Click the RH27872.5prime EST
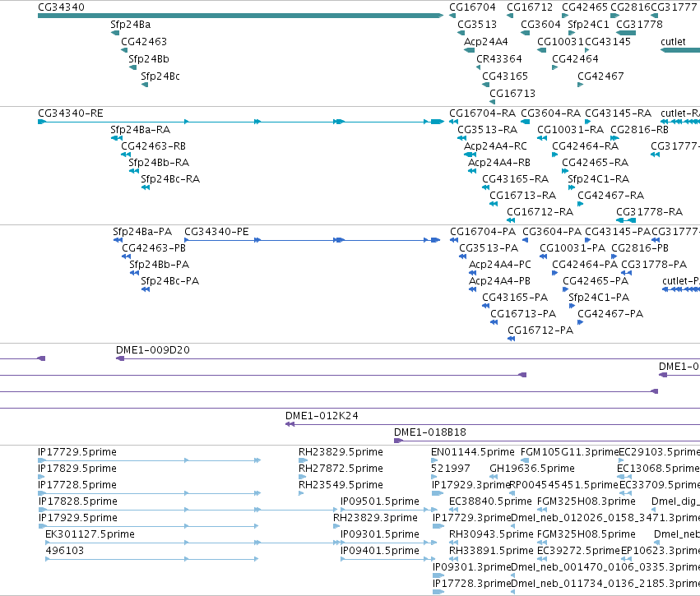700x596 pixels. point(301,477)
